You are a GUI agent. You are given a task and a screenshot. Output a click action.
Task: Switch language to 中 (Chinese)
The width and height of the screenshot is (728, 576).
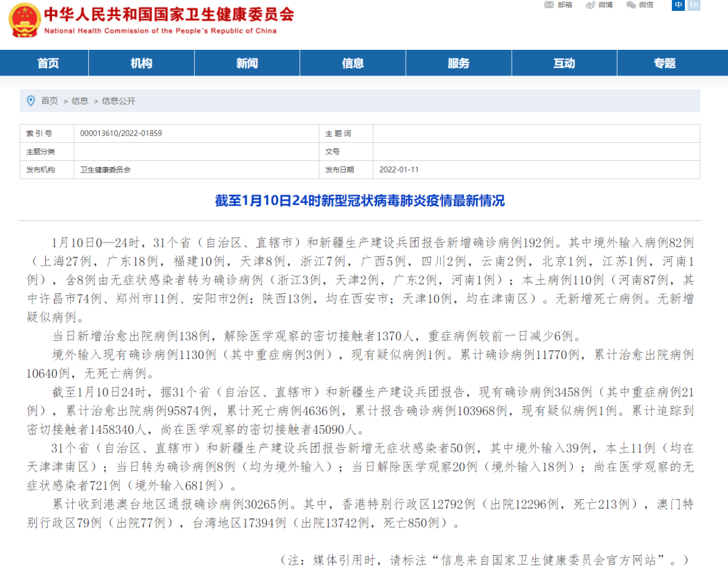click(678, 5)
